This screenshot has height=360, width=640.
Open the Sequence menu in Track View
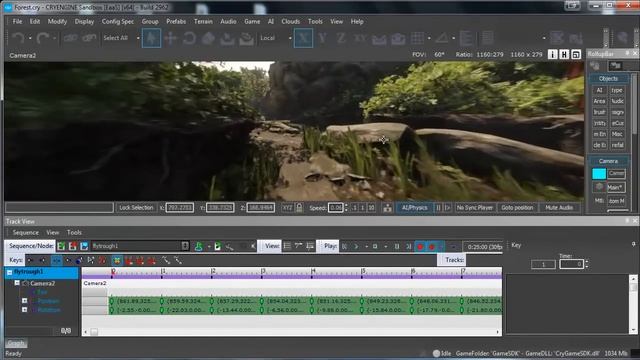point(25,232)
